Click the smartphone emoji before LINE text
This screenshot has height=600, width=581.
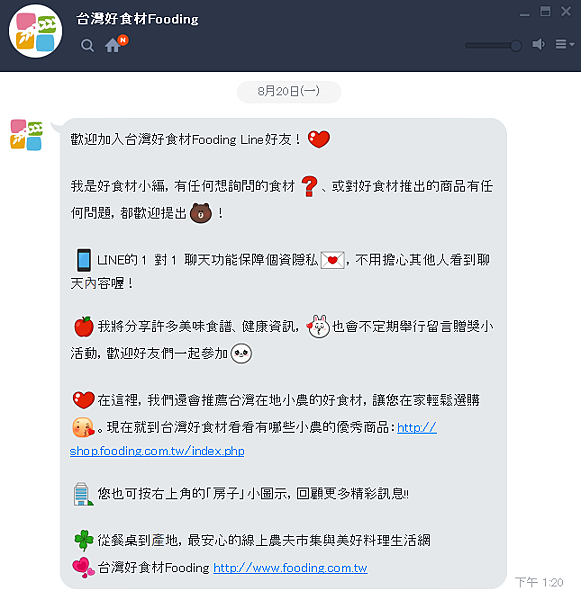(84, 260)
